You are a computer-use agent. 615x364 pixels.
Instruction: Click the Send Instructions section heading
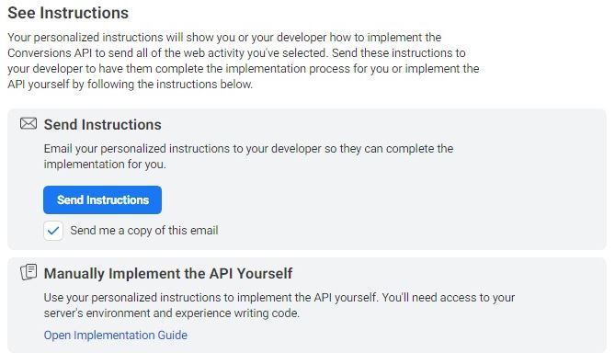(x=102, y=124)
